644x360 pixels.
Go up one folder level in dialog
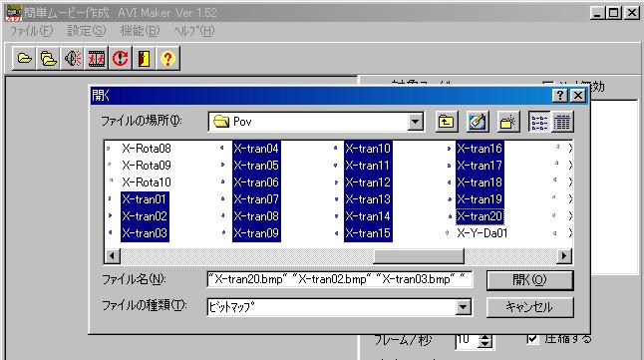[446, 122]
